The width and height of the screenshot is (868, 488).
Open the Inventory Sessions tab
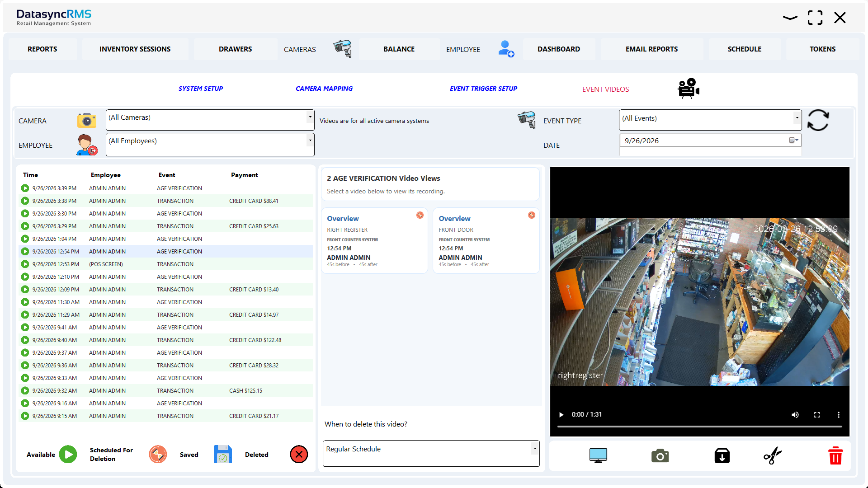[135, 49]
